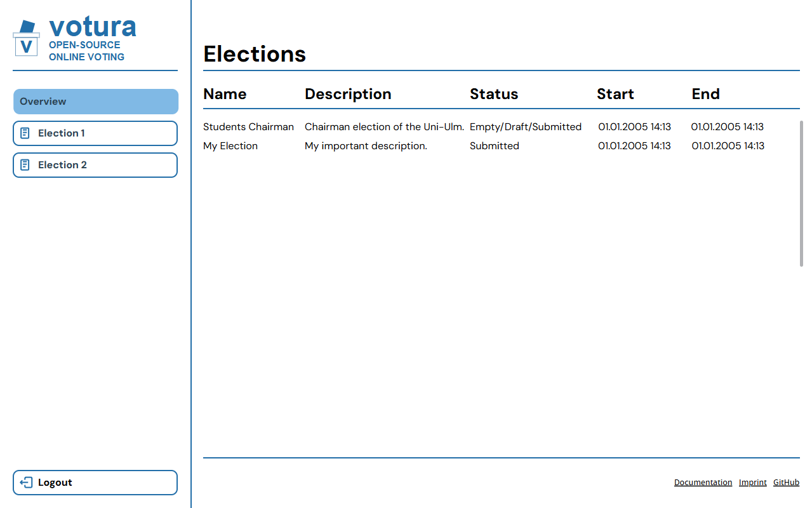Click the document icon beside Election 1
Image resolution: width=812 pixels, height=508 pixels.
point(25,133)
